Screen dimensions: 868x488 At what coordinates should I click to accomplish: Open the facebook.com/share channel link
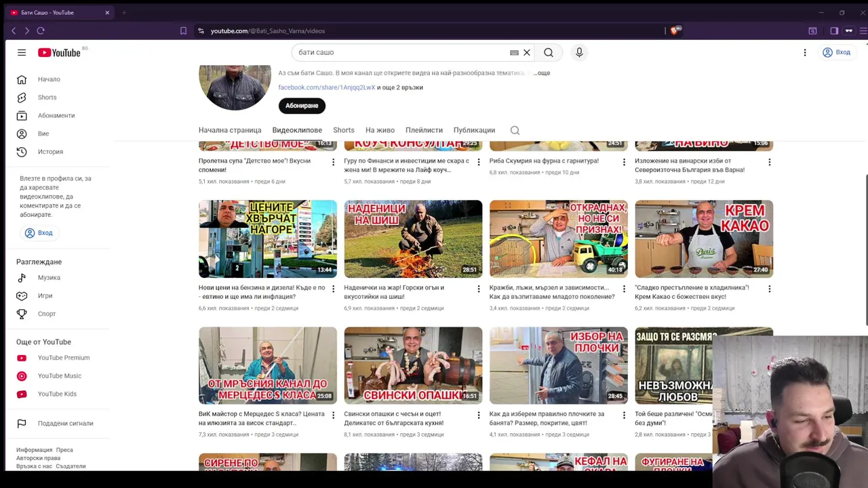[x=326, y=87]
